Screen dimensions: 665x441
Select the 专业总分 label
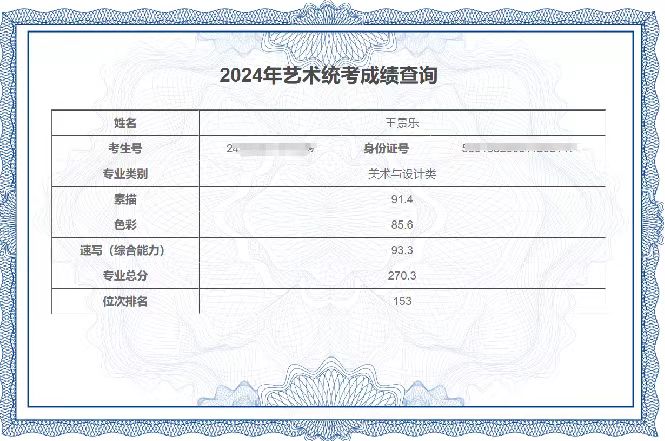point(125,276)
